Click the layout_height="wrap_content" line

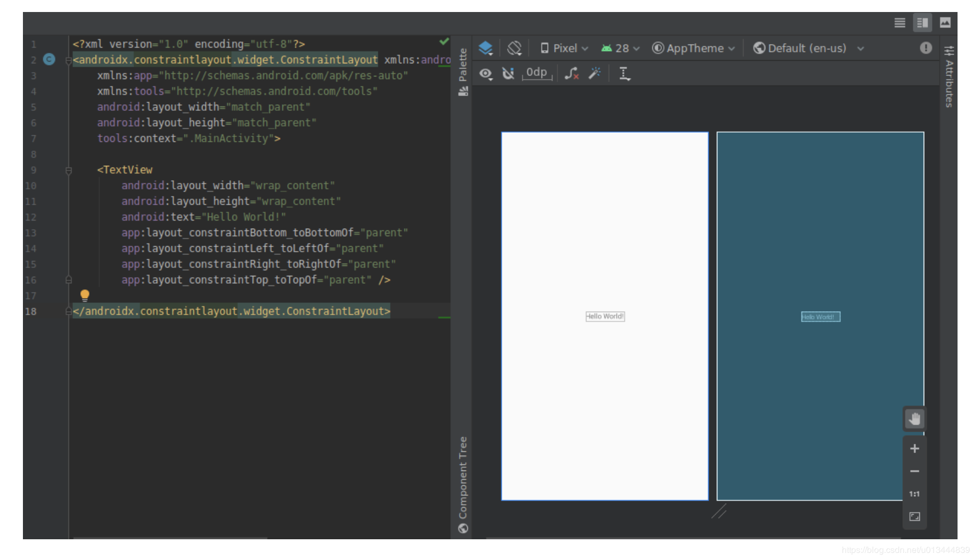(x=231, y=201)
